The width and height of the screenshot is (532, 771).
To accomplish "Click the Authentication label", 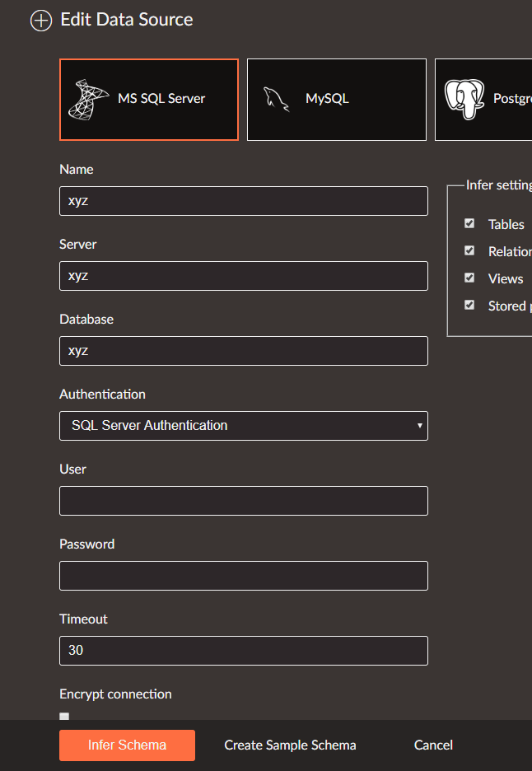I will [x=102, y=395].
